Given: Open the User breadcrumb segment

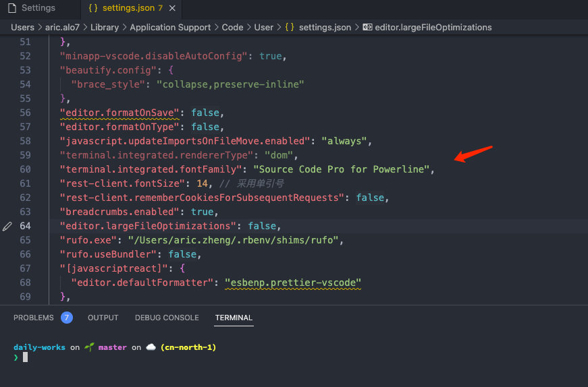Looking at the screenshot, I should click(x=264, y=28).
